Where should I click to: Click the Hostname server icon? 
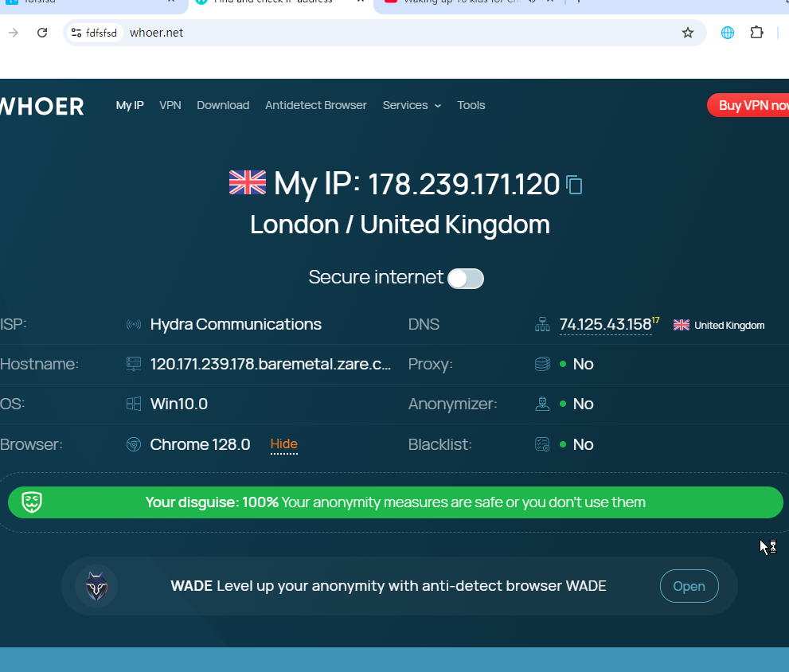coord(133,364)
